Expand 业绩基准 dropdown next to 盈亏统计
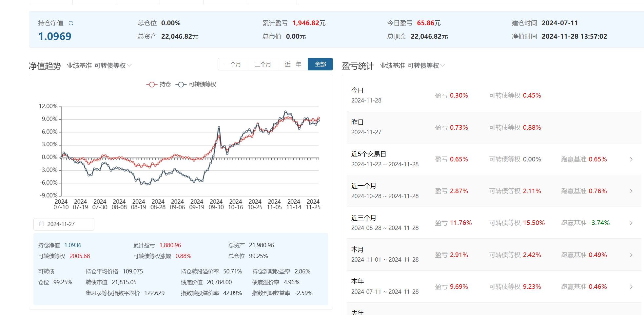This screenshot has height=315, width=644. coord(426,65)
